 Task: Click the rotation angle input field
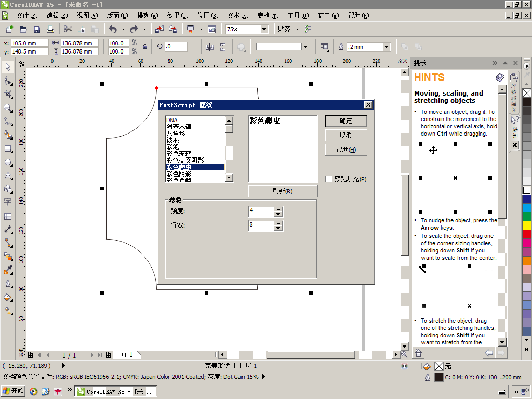pos(176,46)
